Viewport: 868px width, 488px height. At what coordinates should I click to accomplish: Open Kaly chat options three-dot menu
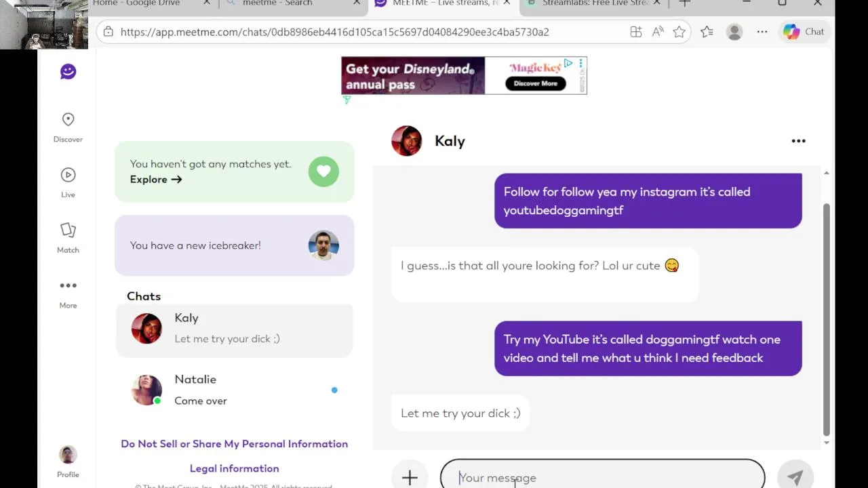tap(798, 141)
